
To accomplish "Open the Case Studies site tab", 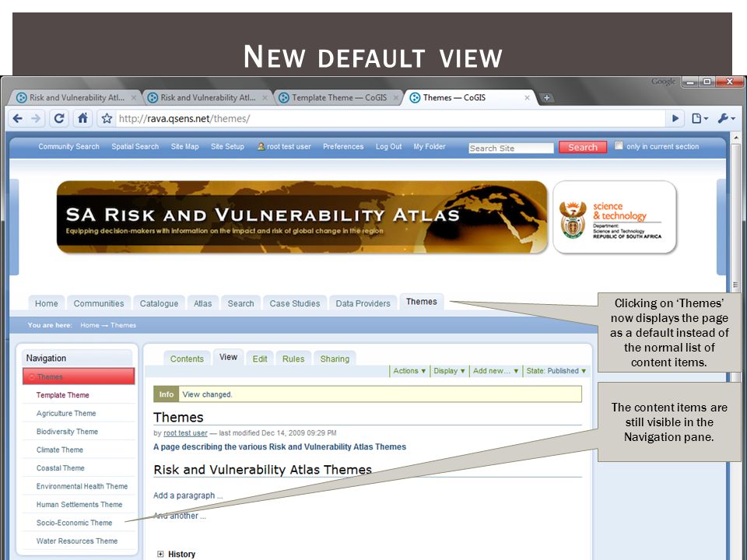I will click(x=295, y=303).
